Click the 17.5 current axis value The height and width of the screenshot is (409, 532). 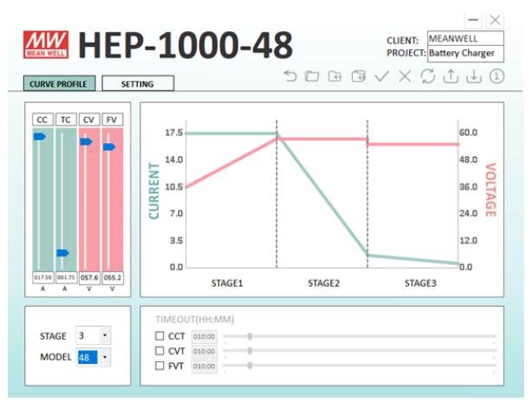[x=173, y=133]
